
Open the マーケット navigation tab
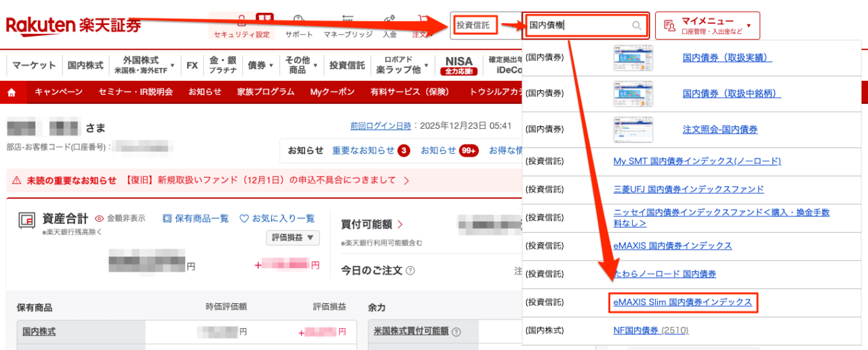point(34,65)
